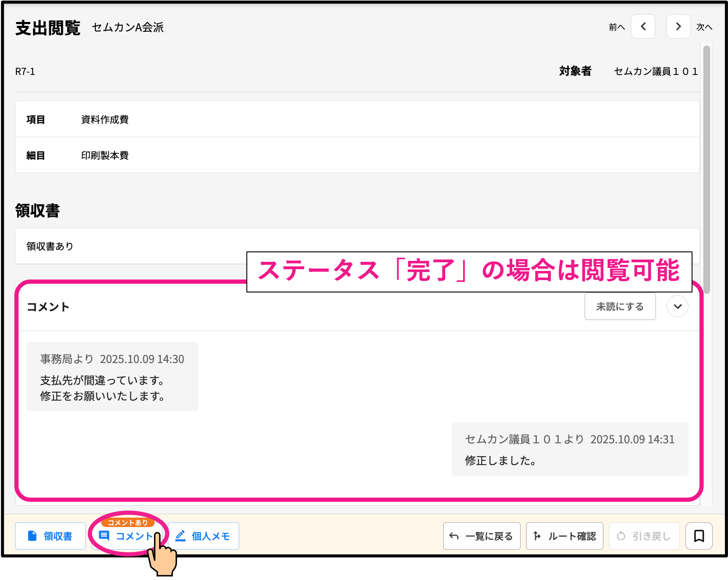Open the 領収書 receipt document button

click(x=50, y=536)
